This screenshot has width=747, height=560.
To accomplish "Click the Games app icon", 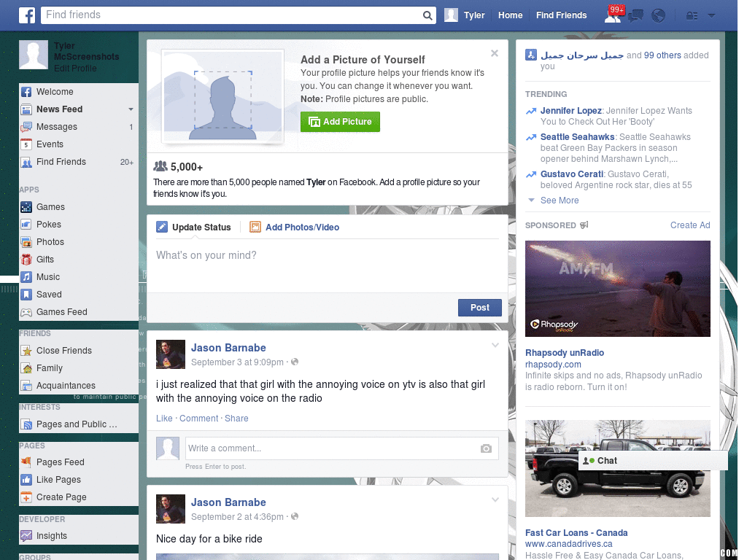I will click(26, 207).
